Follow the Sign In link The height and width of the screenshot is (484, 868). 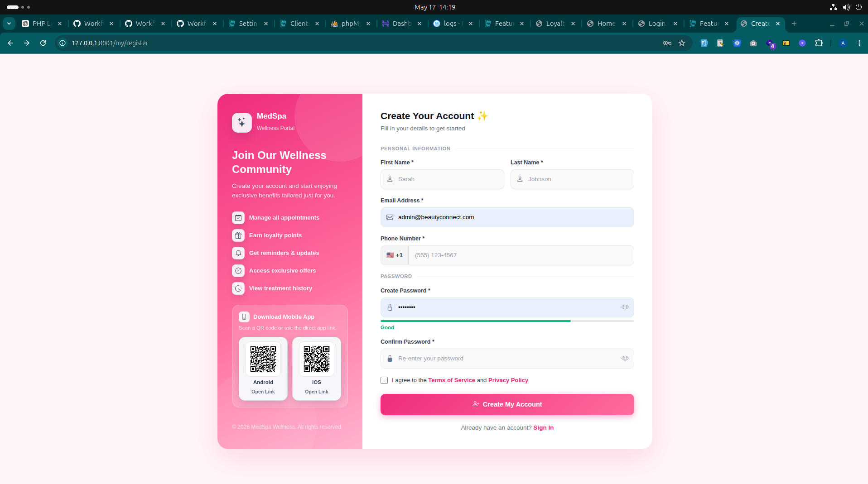pos(543,428)
